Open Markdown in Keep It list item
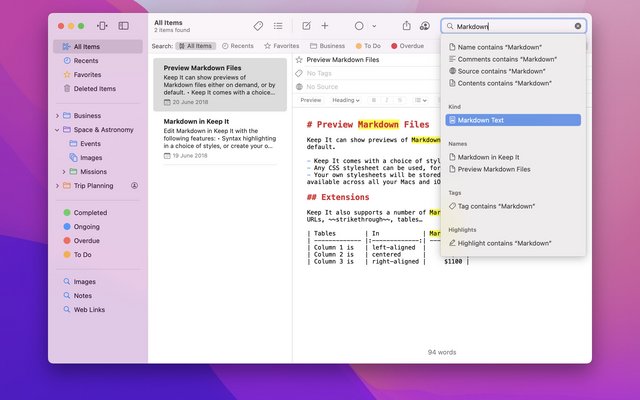This screenshot has width=640, height=400. click(220, 138)
